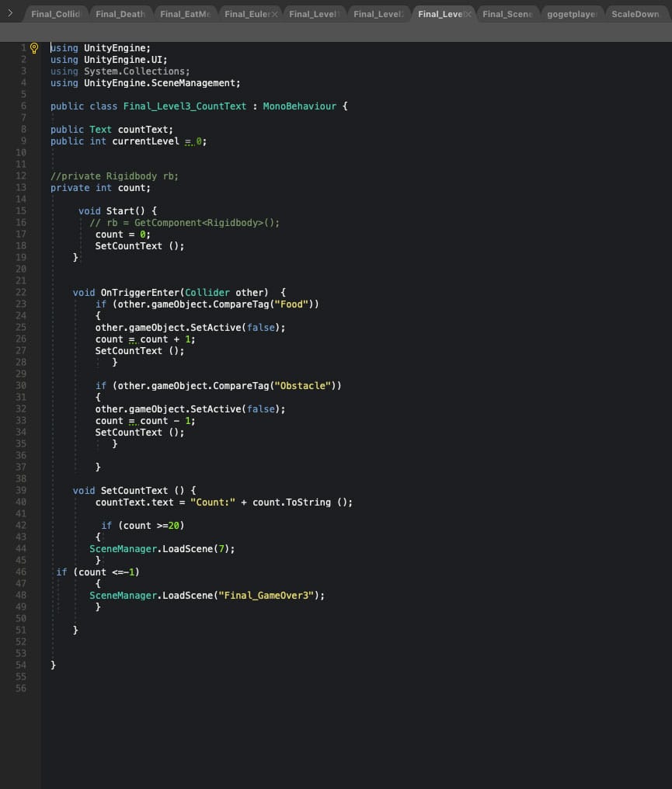This screenshot has width=672, height=789.
Task: Switch to the Final_EatMe tab
Action: coord(185,14)
